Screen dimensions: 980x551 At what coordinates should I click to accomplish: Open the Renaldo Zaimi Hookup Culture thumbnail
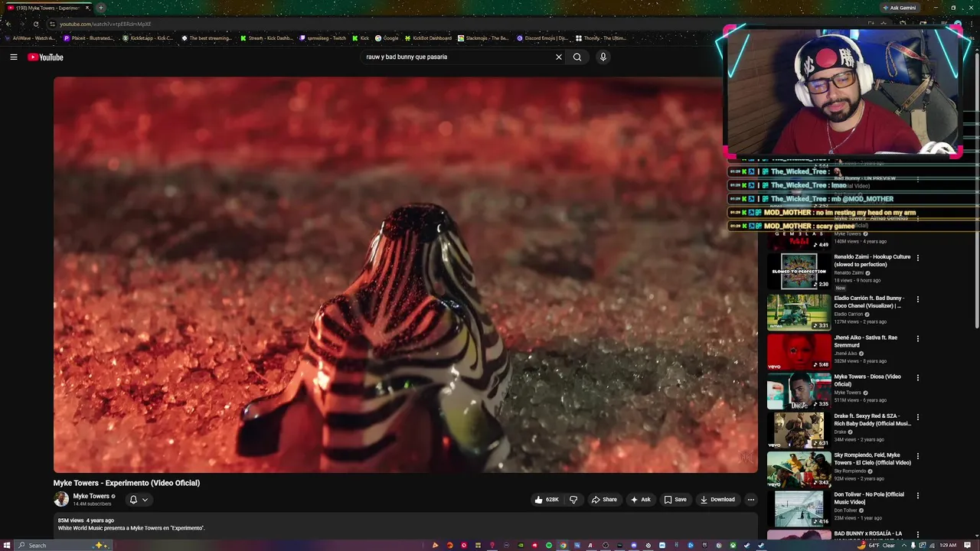799,272
